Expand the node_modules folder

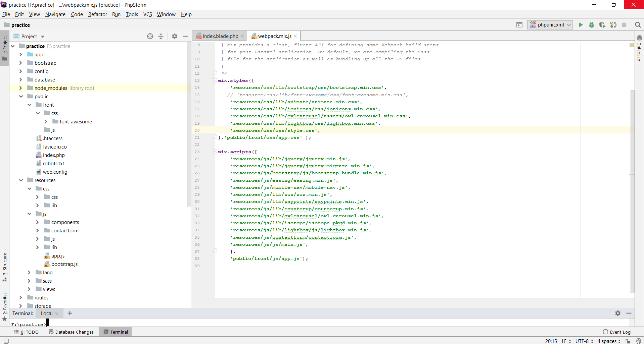click(21, 88)
